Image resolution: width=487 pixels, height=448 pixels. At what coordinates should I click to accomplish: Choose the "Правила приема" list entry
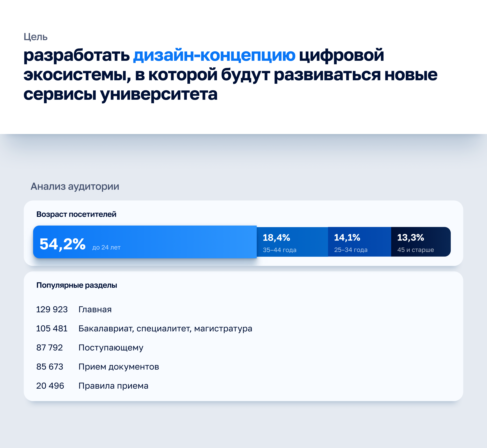click(x=113, y=386)
